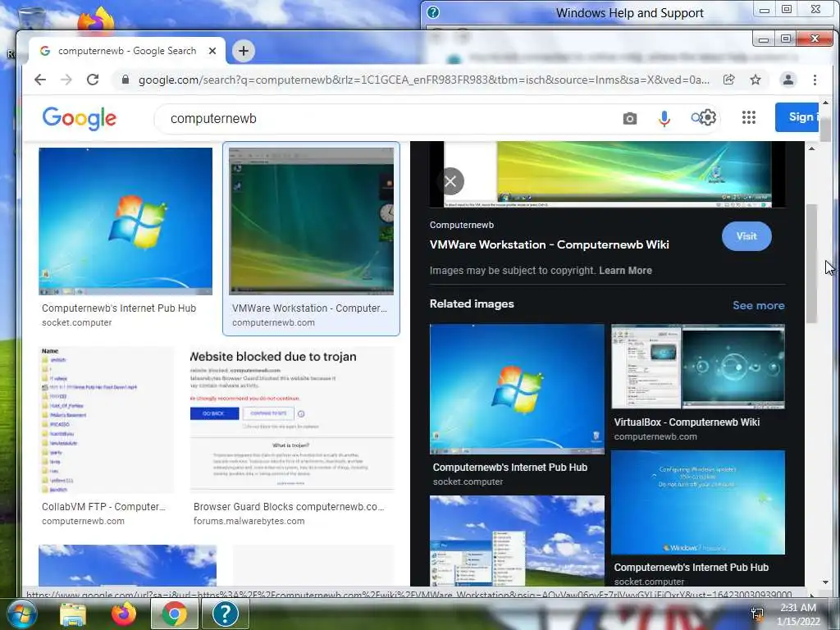Image resolution: width=840 pixels, height=630 pixels.
Task: Share this page via share icon
Action: click(x=728, y=80)
